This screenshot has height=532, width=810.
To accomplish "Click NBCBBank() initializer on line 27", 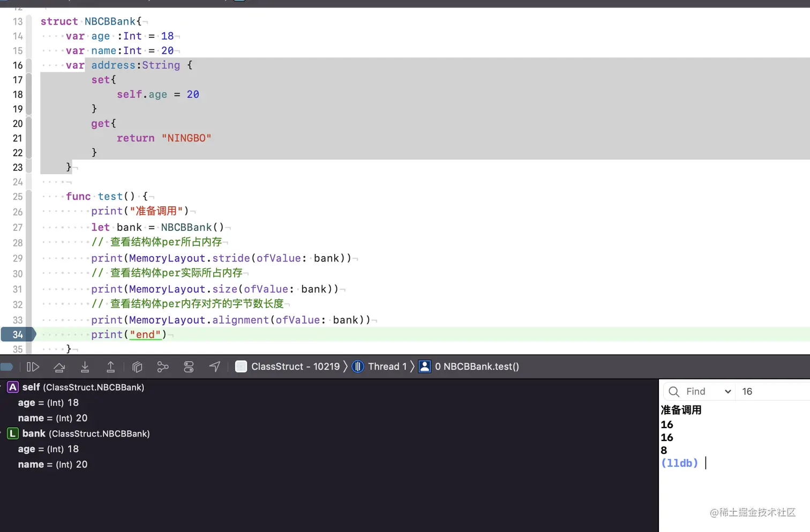I will tap(192, 227).
